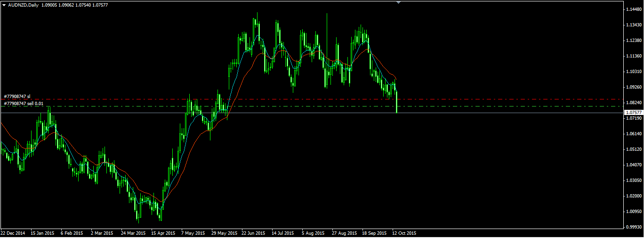Click the 5 Aug 2015 date label
Viewport: 644px width, 238px height.
313,233
